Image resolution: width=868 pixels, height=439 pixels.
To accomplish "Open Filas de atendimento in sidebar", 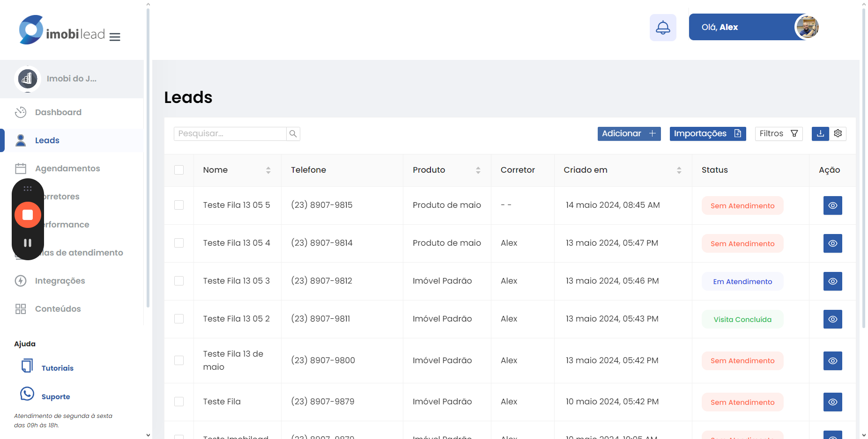I will pos(83,253).
